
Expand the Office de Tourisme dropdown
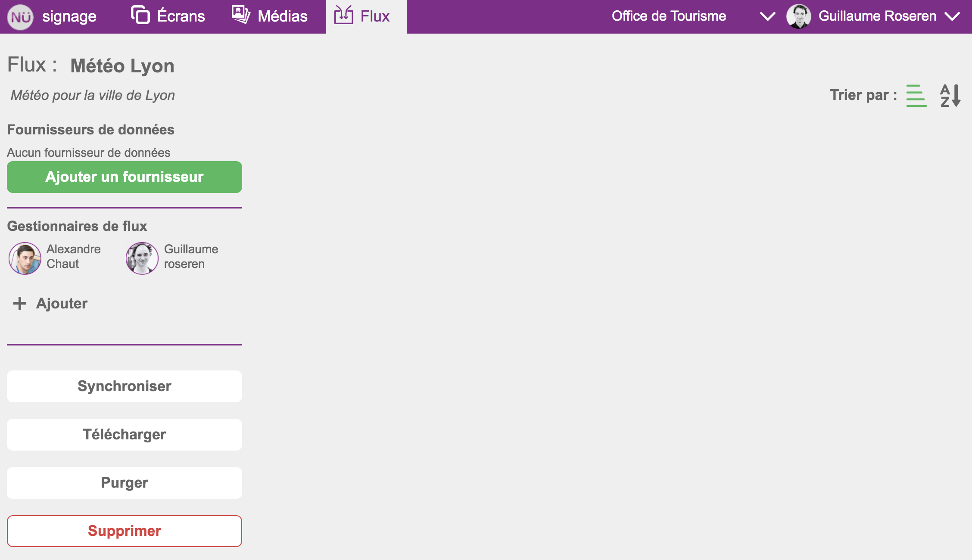(767, 16)
